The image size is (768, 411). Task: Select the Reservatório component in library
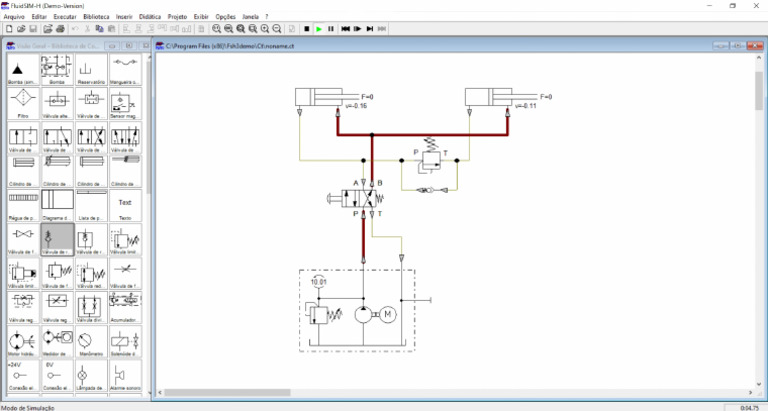[90, 69]
